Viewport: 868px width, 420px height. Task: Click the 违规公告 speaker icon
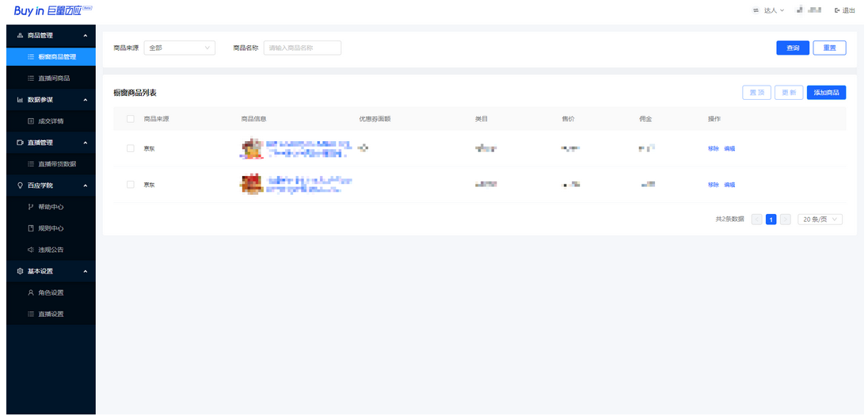31,250
